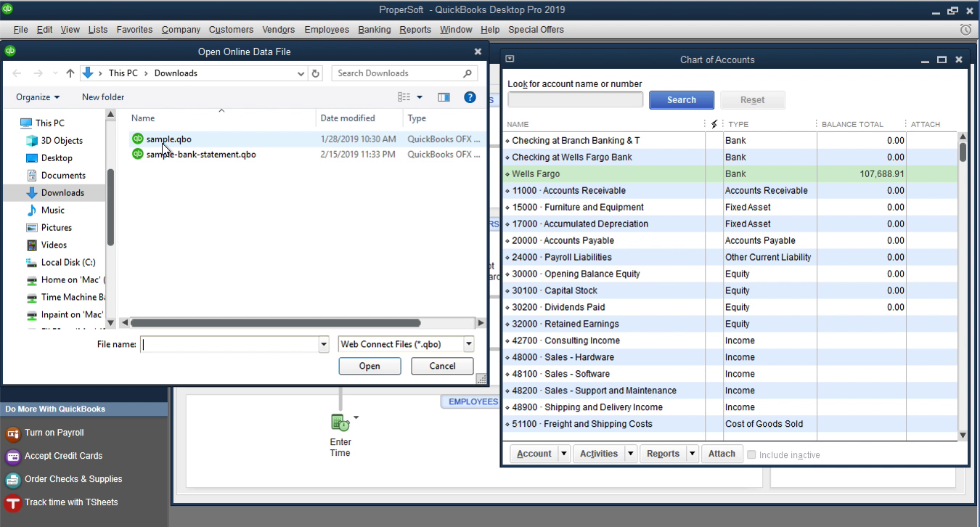Viewport: 980px width, 527px height.
Task: Click the change view icon
Action: [x=404, y=97]
